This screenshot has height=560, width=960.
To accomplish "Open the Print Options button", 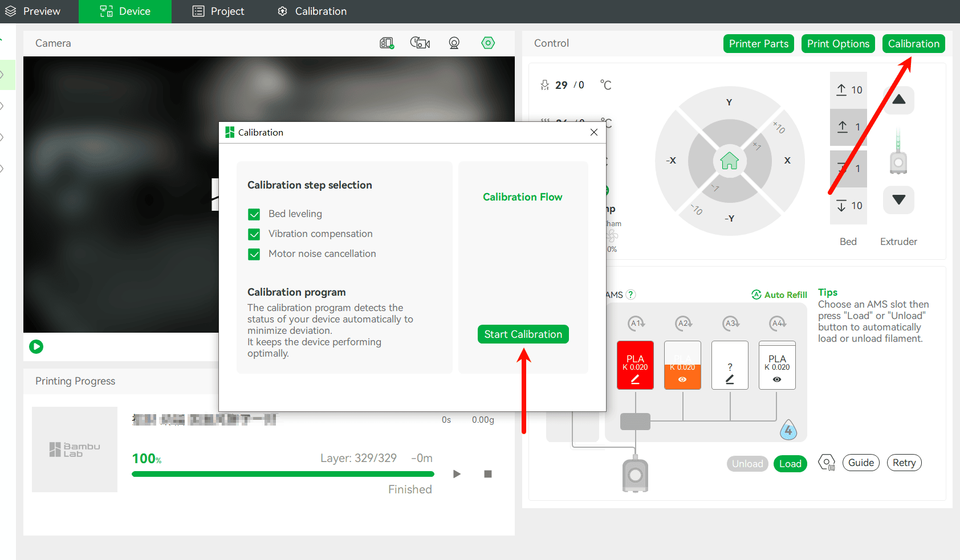I will pyautogui.click(x=838, y=44).
